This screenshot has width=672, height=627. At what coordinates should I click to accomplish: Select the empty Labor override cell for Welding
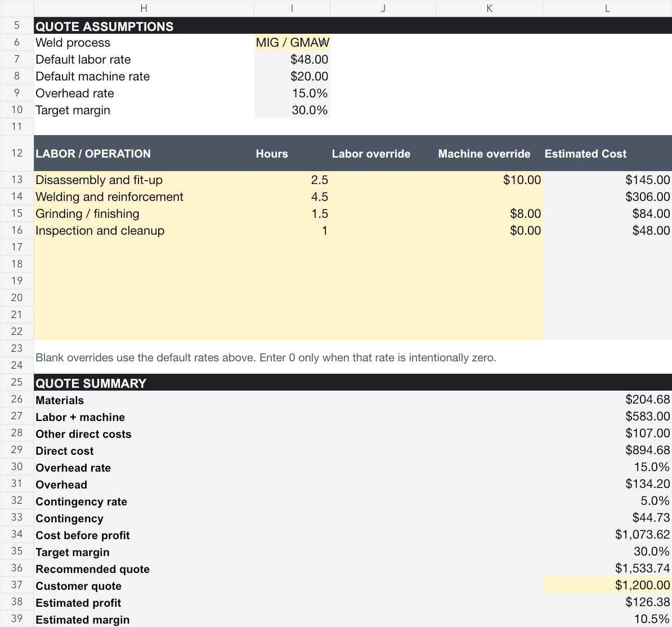pos(383,197)
